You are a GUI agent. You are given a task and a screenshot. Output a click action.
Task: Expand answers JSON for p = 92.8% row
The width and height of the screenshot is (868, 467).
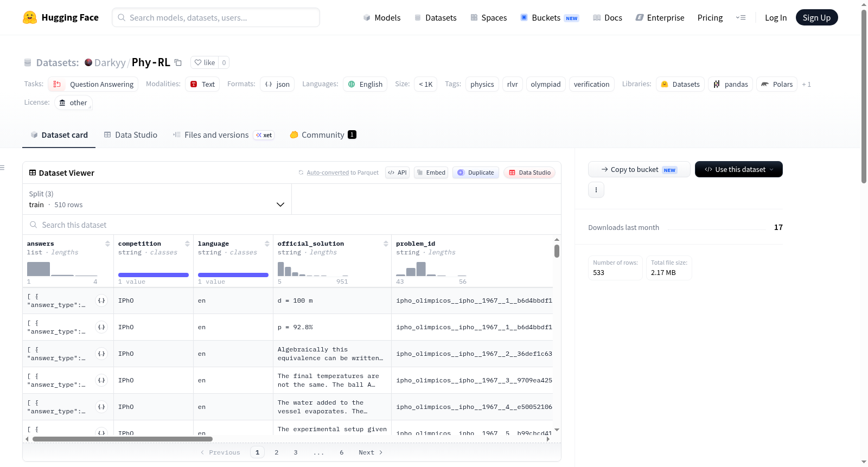[101, 327]
